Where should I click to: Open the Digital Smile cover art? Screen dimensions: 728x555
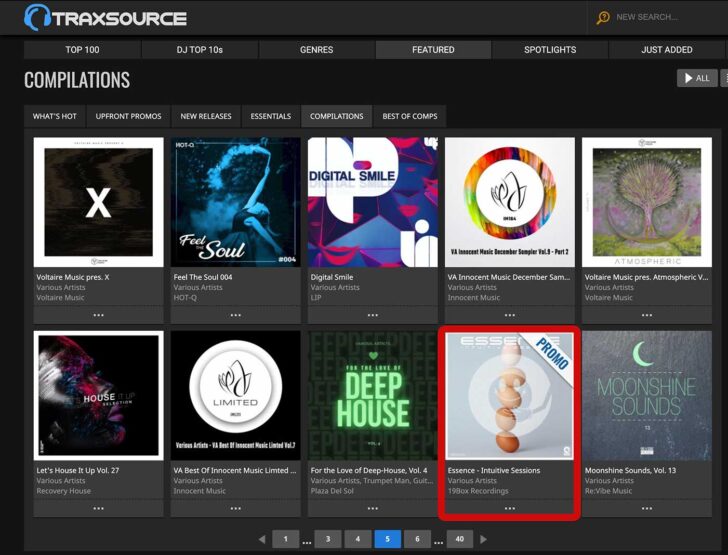(372, 202)
